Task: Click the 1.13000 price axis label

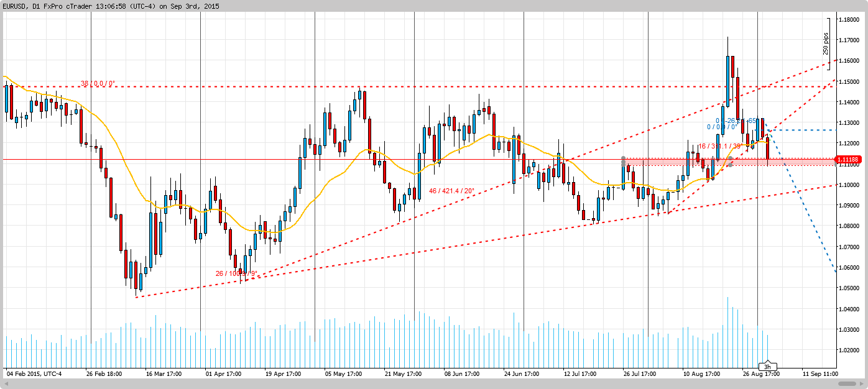Action: coord(849,123)
